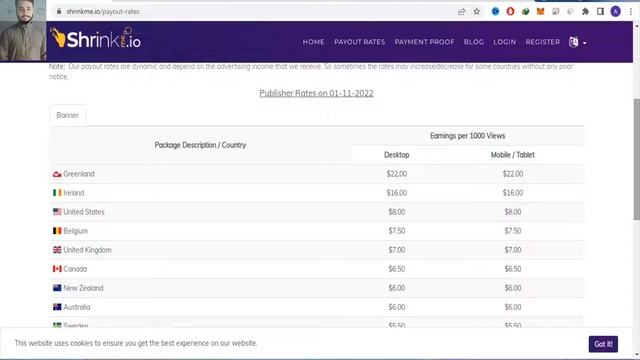Toggle the browser side panel icon
The height and width of the screenshot is (360, 640).
pyautogui.click(x=600, y=11)
